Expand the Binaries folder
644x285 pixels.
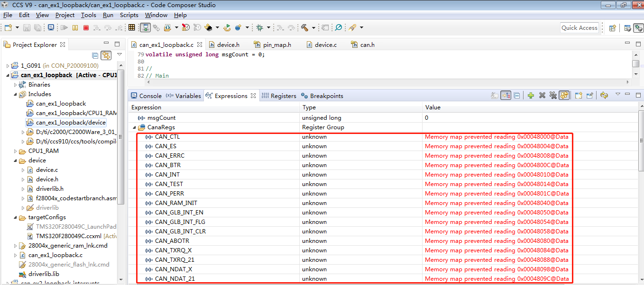click(x=15, y=85)
